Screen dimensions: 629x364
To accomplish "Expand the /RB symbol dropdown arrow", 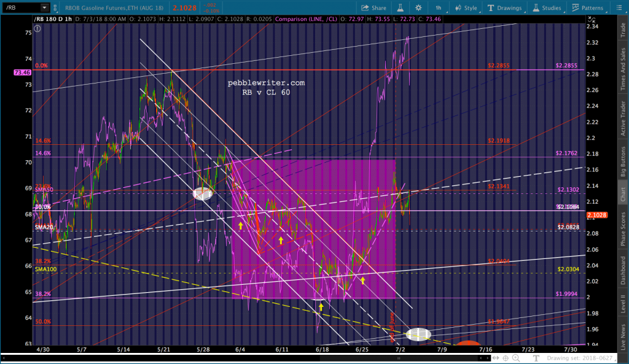I will tap(44, 8).
